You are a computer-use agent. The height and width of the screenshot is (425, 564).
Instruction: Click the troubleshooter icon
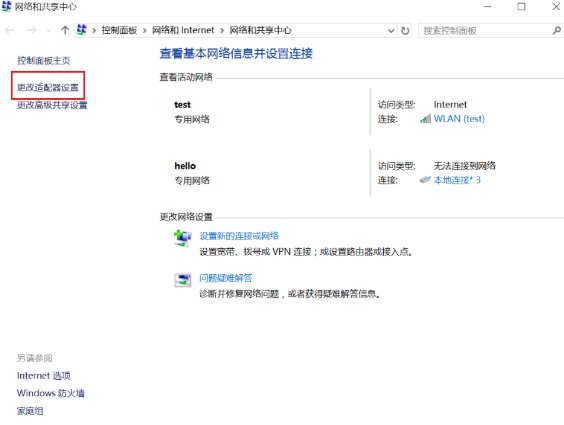point(183,280)
